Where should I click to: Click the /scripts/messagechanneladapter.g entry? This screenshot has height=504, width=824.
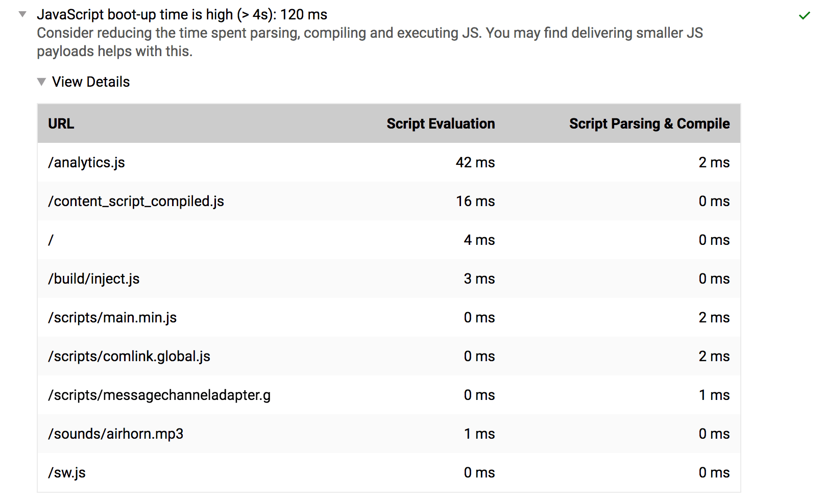coord(160,395)
